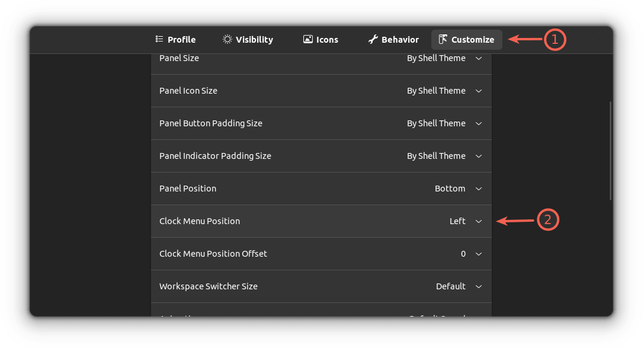Click the vertical scrollbar on the right

pos(611,151)
